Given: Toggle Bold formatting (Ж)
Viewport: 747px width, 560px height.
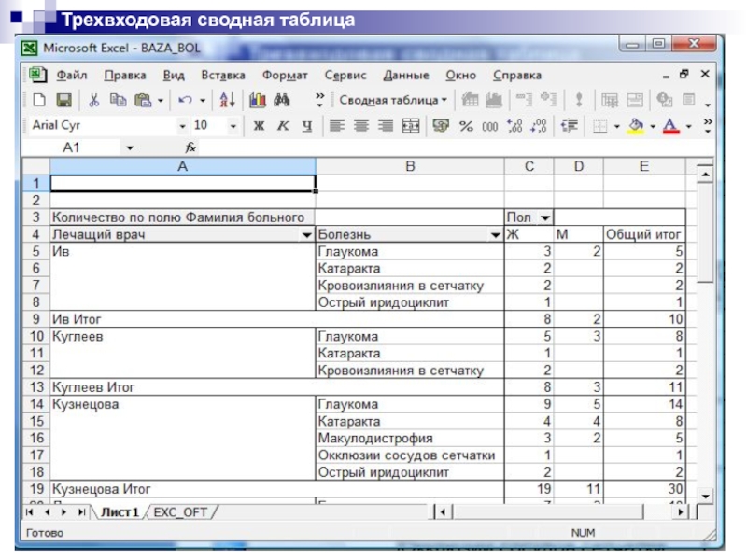Looking at the screenshot, I should 259,126.
